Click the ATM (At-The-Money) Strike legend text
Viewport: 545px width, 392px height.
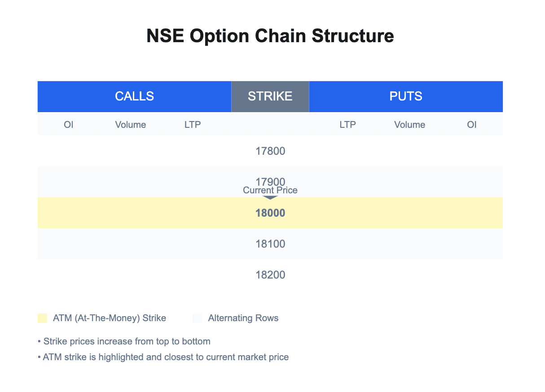click(110, 318)
